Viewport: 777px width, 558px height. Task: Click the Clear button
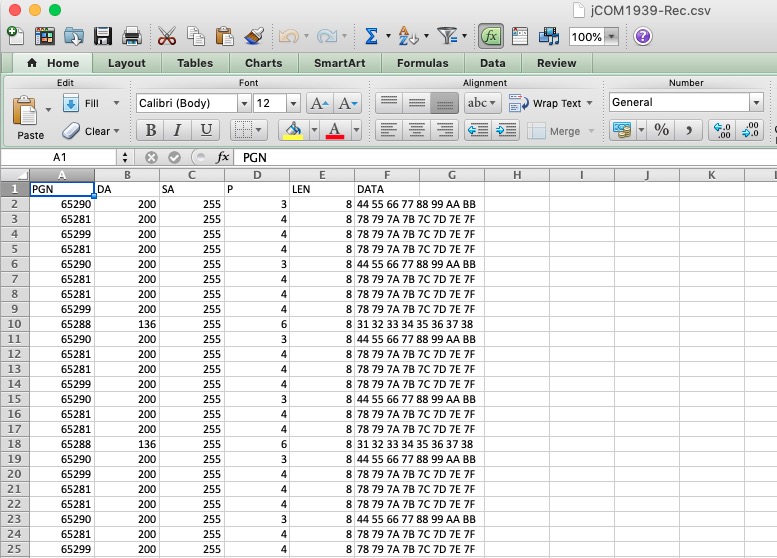tap(90, 131)
